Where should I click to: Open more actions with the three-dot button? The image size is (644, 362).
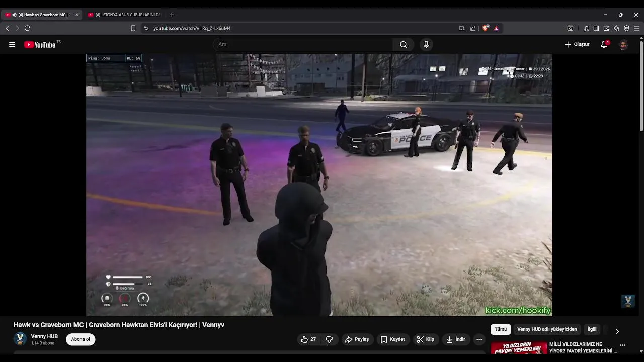pyautogui.click(x=479, y=339)
